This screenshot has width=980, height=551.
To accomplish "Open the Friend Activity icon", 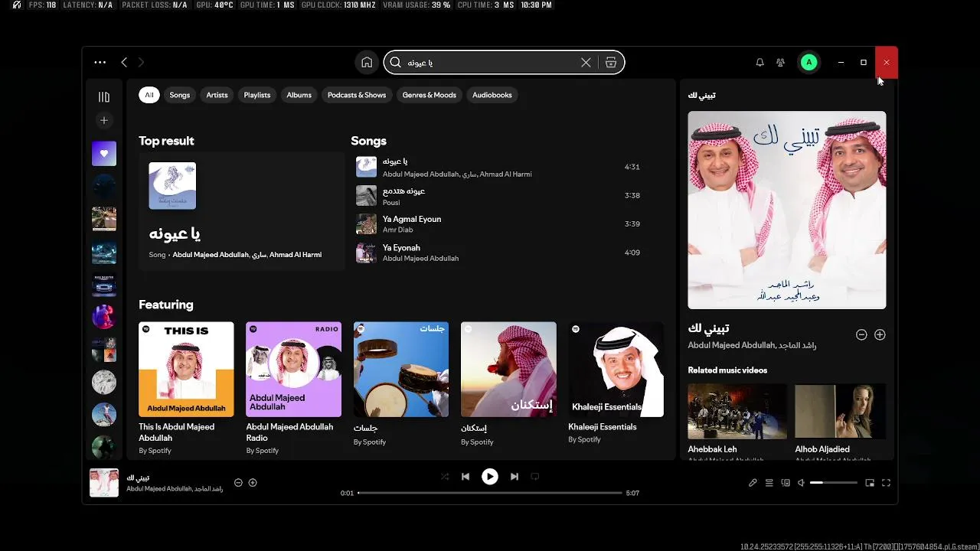I will (780, 63).
